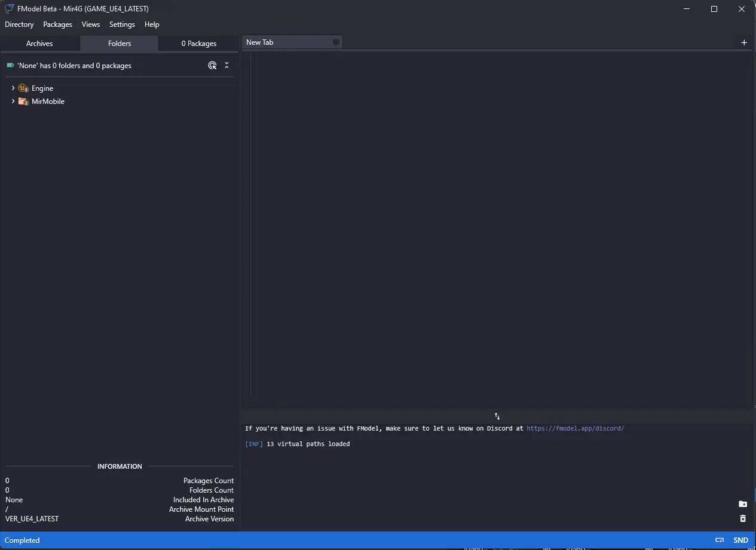Viewport: 756px width, 550px height.
Task: Add a new tab with the plus button
Action: [744, 42]
